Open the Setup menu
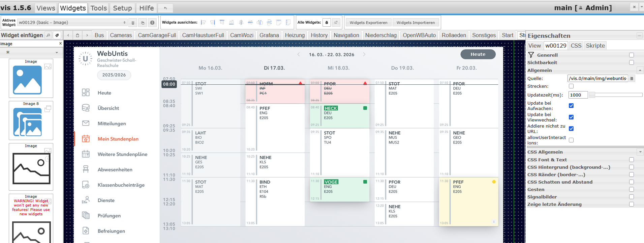 (x=122, y=8)
